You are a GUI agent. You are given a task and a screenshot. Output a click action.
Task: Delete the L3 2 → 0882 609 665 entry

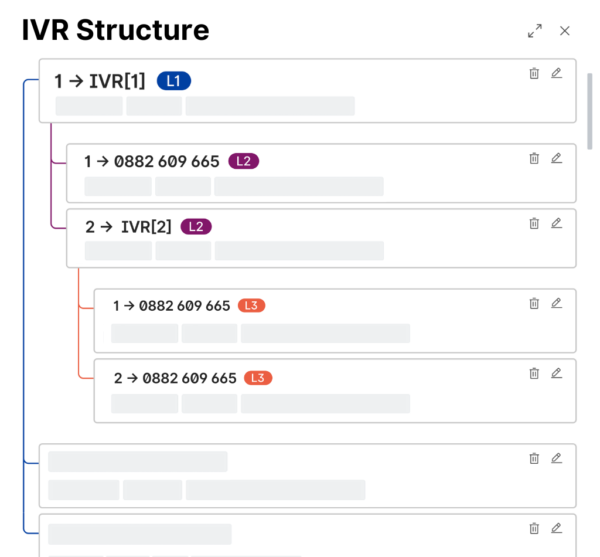tap(534, 373)
